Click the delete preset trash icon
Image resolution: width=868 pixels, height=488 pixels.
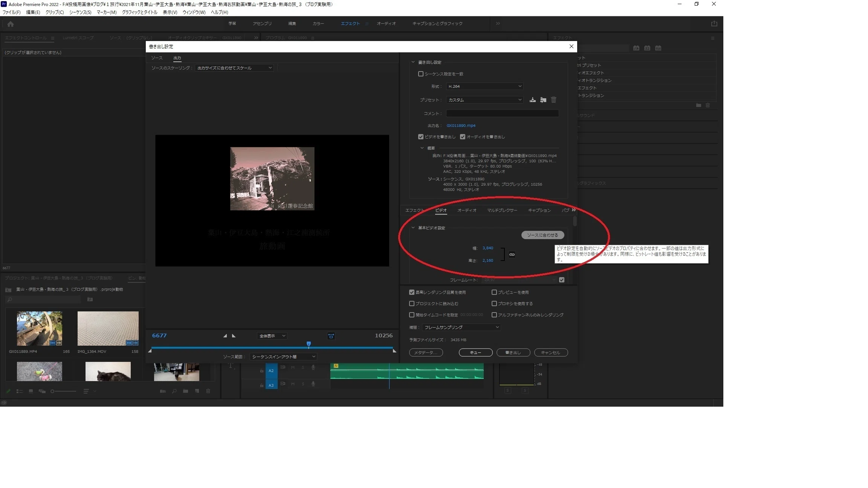553,100
